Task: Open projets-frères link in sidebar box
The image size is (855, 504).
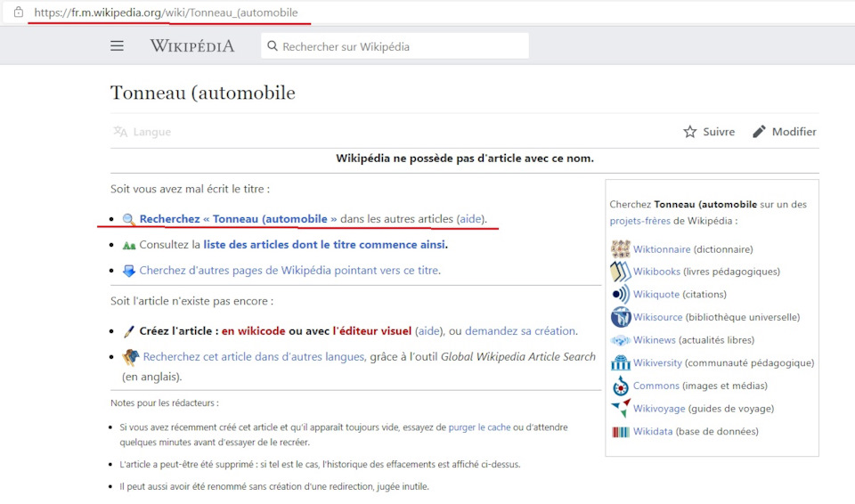Action: (x=639, y=221)
